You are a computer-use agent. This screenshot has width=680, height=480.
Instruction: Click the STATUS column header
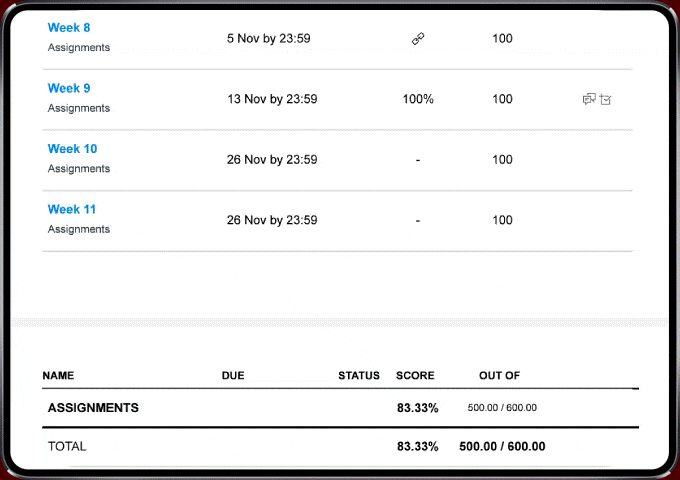click(359, 376)
